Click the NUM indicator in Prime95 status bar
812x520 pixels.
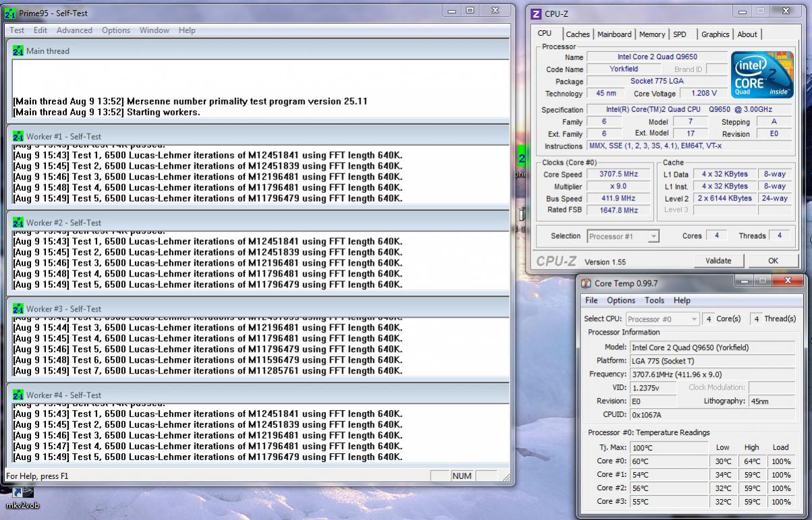pyautogui.click(x=462, y=476)
